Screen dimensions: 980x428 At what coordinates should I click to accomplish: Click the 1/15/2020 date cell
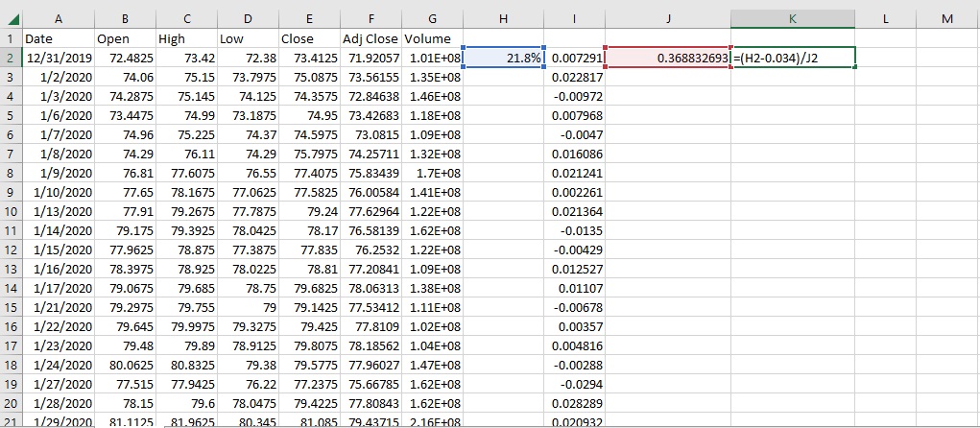tap(59, 250)
